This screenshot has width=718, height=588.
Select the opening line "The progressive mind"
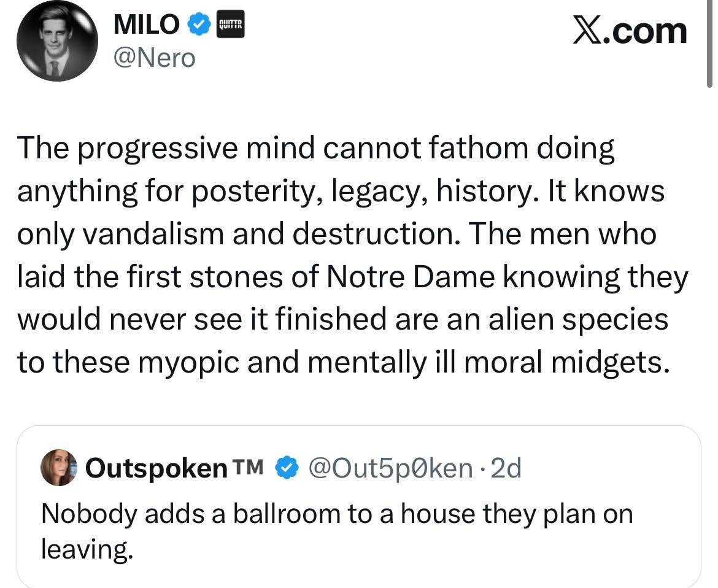click(x=129, y=149)
